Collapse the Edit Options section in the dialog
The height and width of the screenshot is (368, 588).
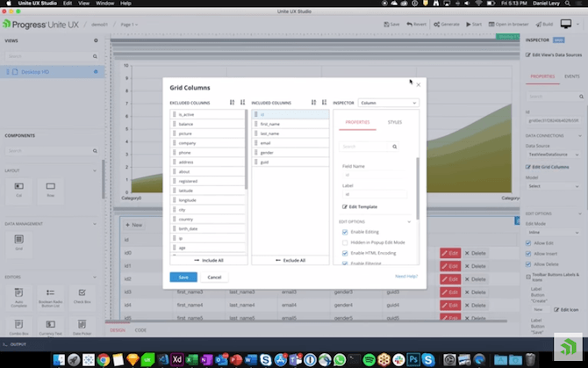tap(409, 221)
